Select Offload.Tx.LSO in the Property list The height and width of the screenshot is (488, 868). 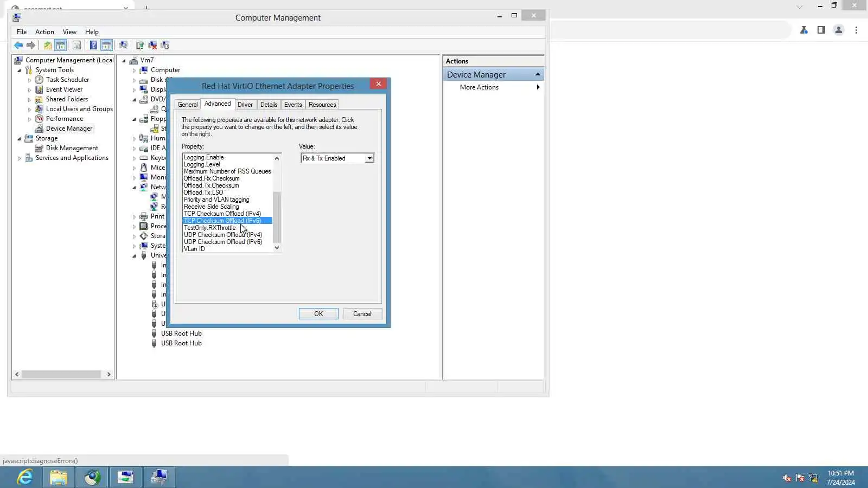[227, 192]
